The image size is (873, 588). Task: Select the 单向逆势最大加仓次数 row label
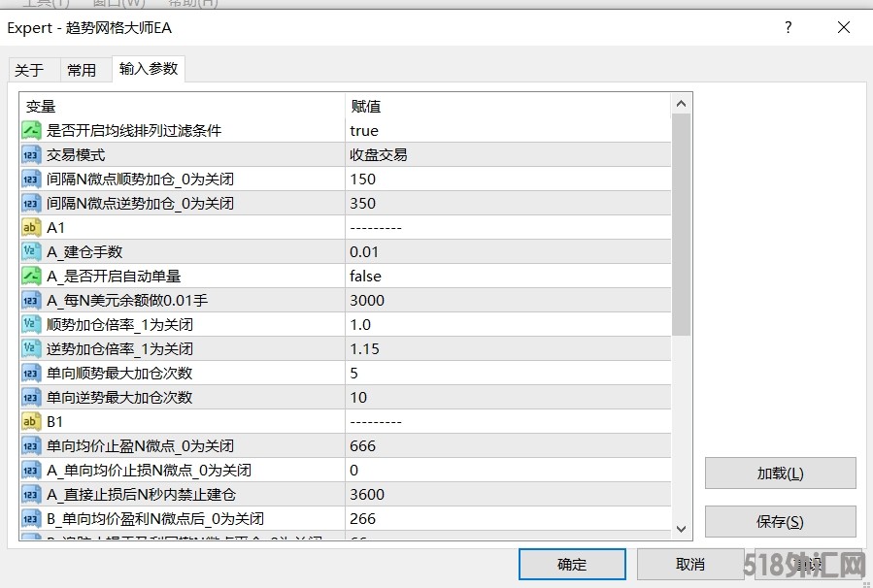119,397
